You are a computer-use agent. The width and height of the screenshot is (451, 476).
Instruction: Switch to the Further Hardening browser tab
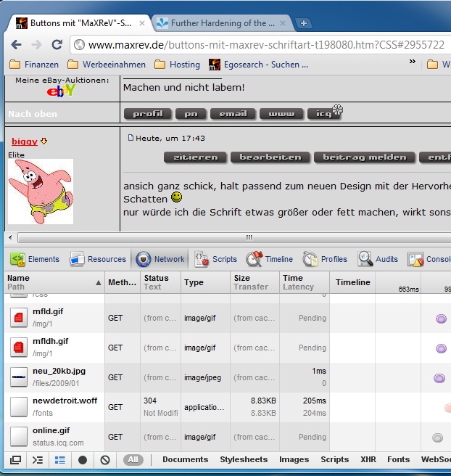coord(218,23)
